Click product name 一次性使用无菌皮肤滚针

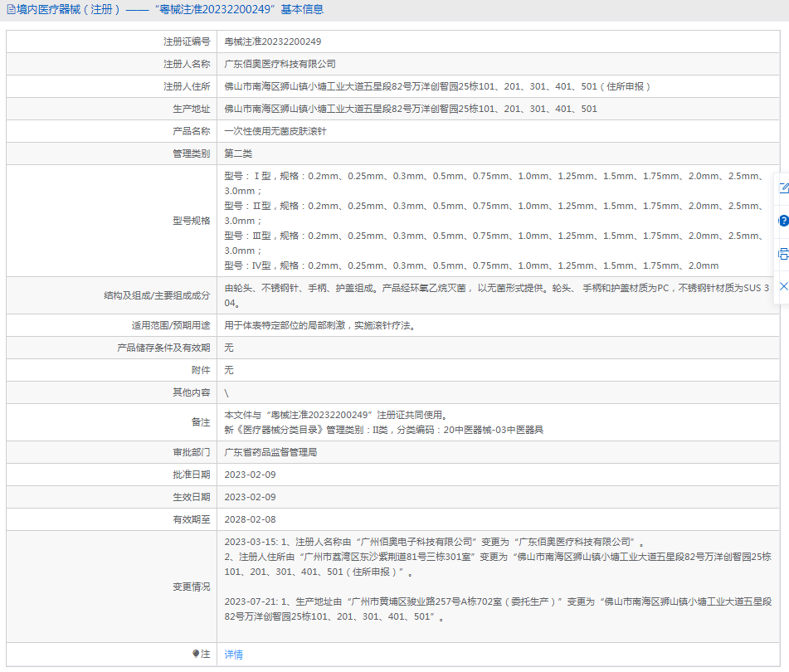pos(275,131)
